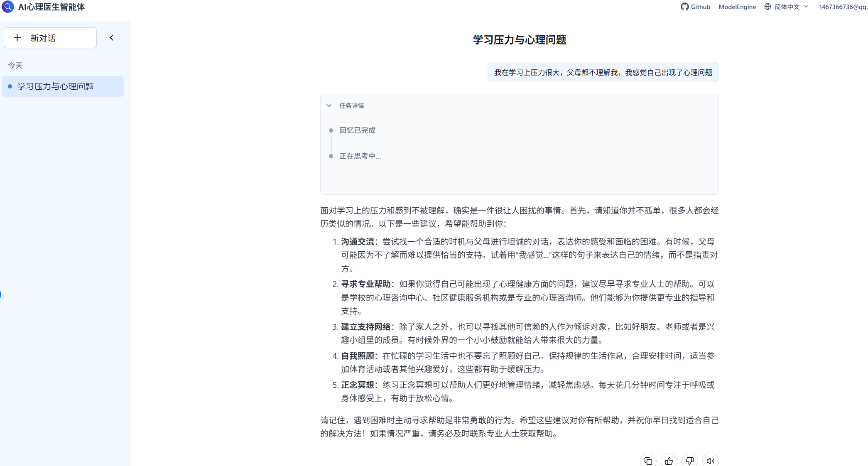Click the account email in top right
Image resolution: width=868 pixels, height=466 pixels.
842,7
